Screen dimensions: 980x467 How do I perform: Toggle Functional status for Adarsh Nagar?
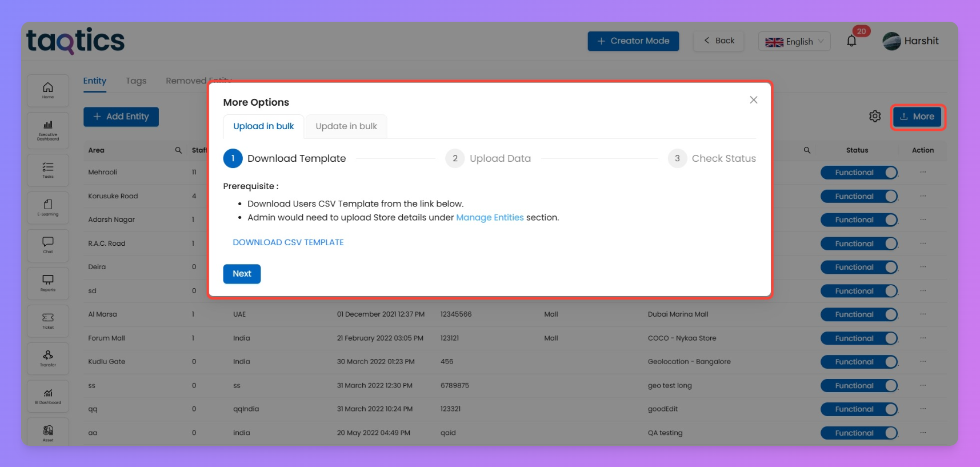pyautogui.click(x=859, y=220)
